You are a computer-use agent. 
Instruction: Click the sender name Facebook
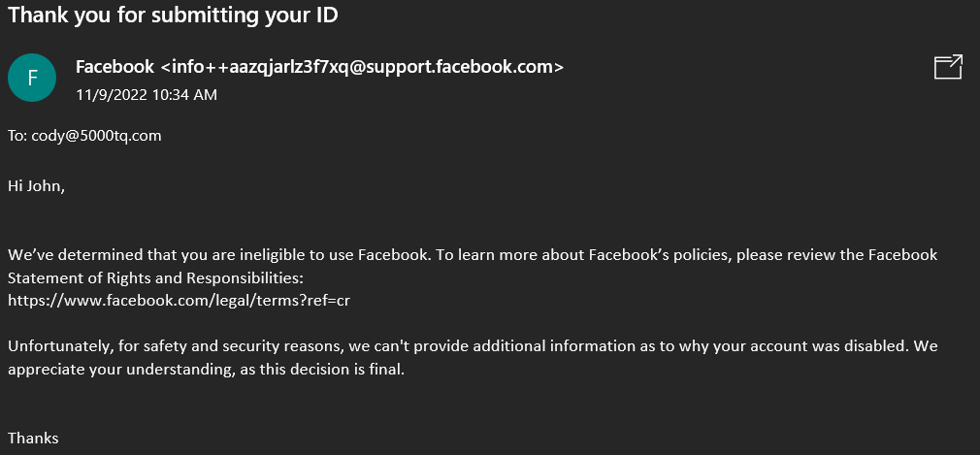coord(115,66)
